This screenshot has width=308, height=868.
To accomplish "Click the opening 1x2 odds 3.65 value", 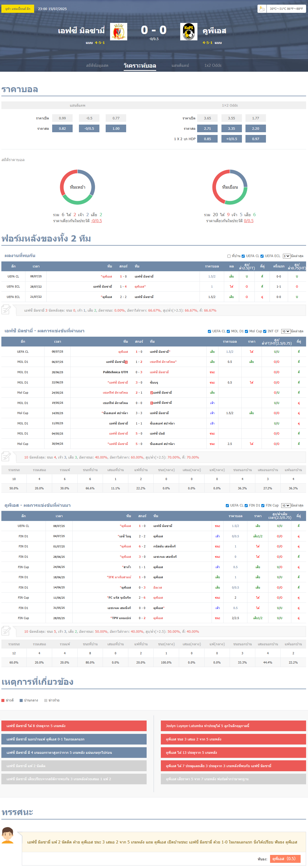I will pyautogui.click(x=208, y=118).
